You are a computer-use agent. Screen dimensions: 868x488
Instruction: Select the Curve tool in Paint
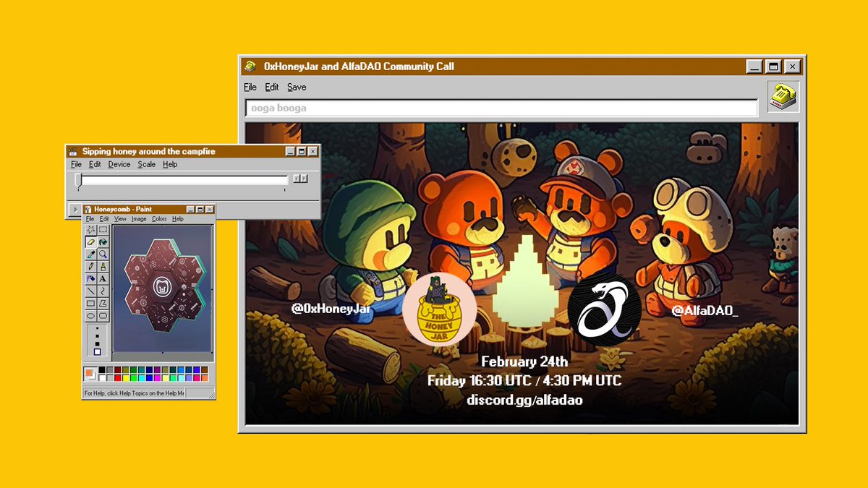coord(103,291)
